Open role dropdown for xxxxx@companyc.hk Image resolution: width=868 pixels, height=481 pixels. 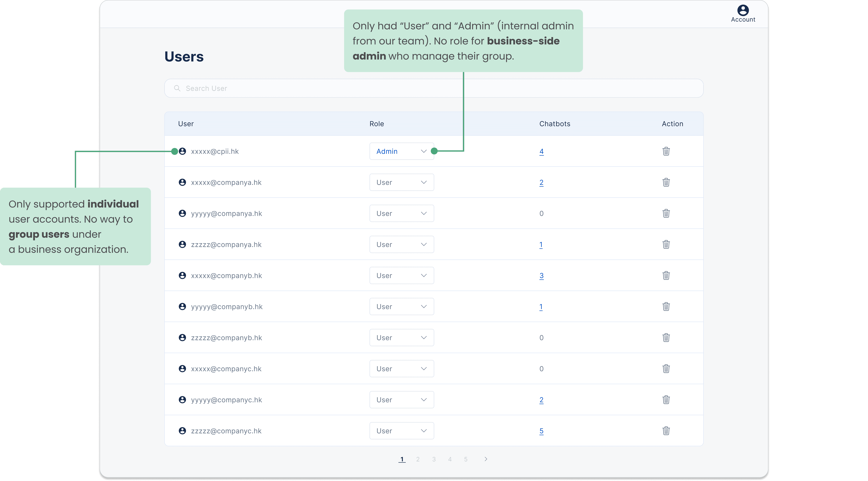coord(401,369)
